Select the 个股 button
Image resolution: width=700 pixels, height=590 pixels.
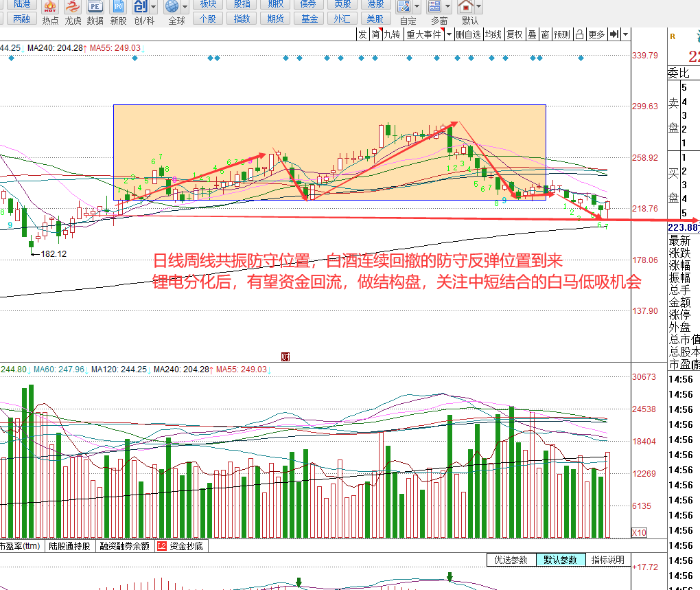[208, 19]
